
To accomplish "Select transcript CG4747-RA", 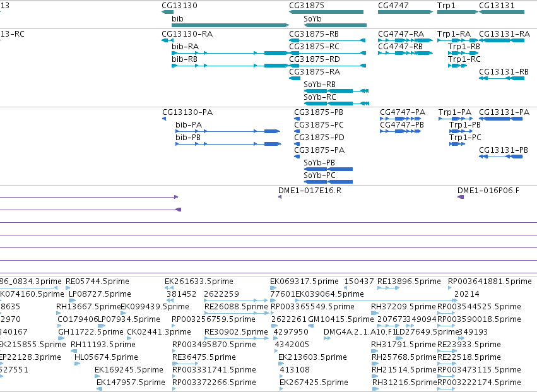I will (x=406, y=40).
